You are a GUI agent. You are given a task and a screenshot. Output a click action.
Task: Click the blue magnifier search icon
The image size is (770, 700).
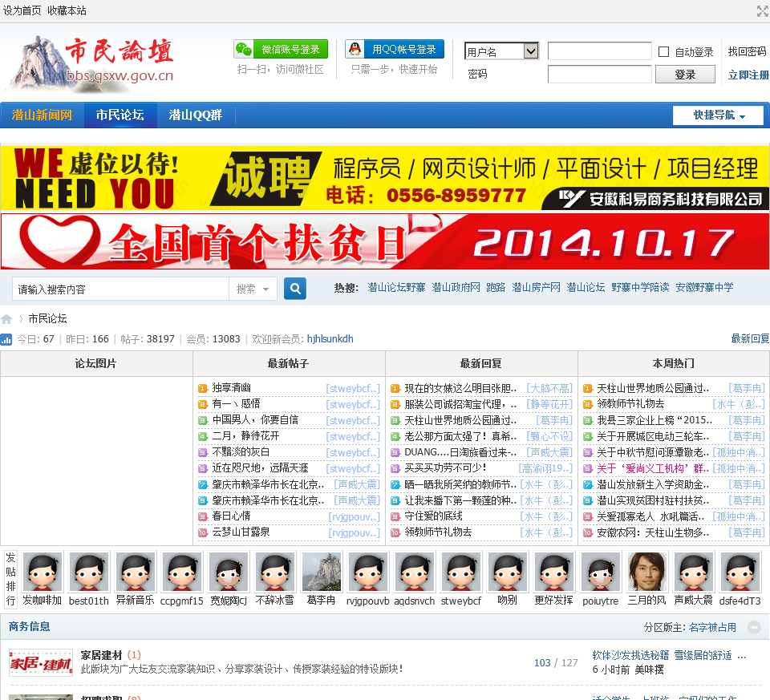pyautogui.click(x=295, y=289)
